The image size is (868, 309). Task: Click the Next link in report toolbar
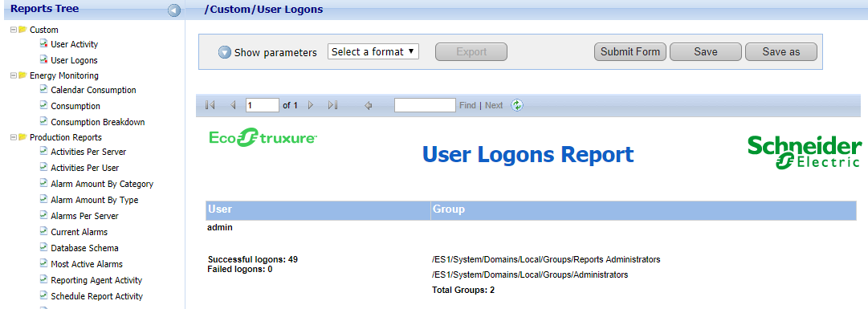click(x=494, y=105)
